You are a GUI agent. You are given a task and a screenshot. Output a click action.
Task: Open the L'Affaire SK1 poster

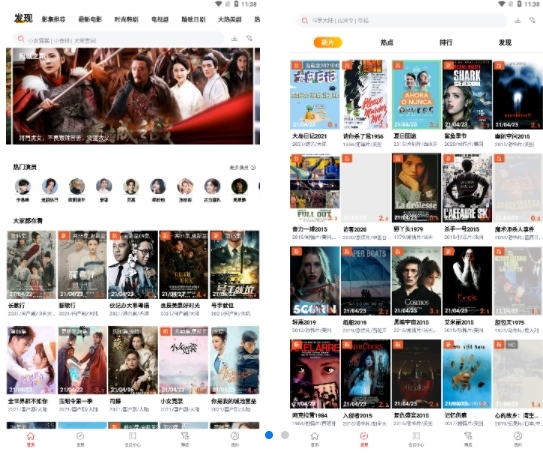467,188
